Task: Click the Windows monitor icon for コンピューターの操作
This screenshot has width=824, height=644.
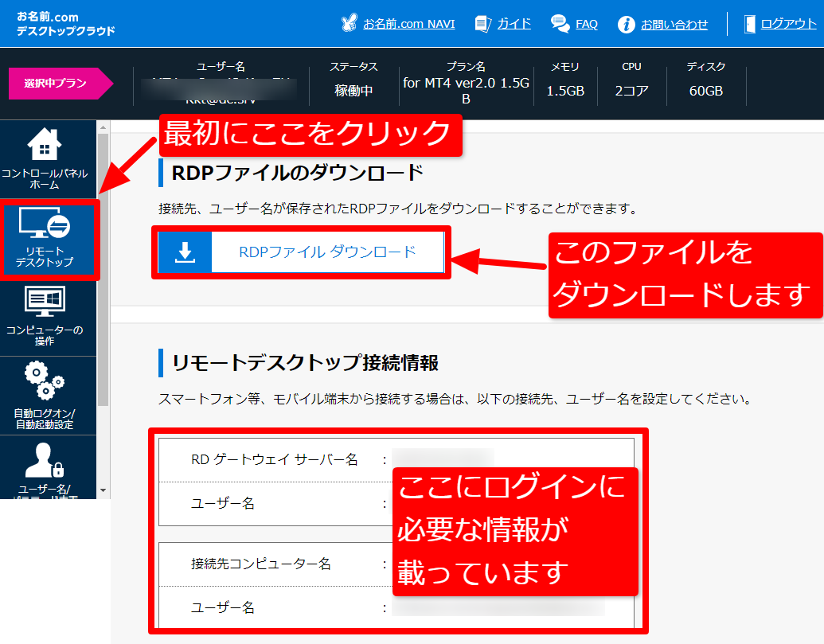Action: click(x=45, y=302)
